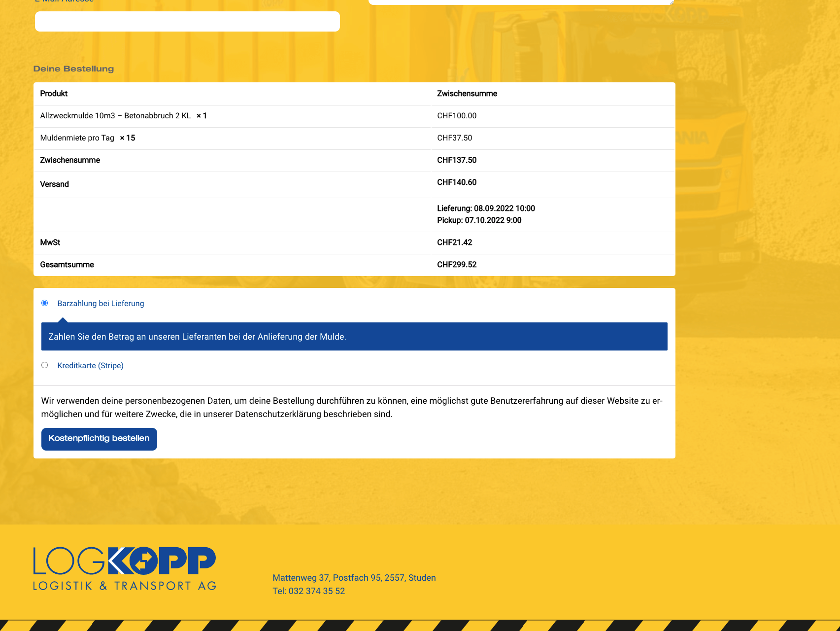
Task: Click the LogKopp footer logo
Action: pos(125,568)
